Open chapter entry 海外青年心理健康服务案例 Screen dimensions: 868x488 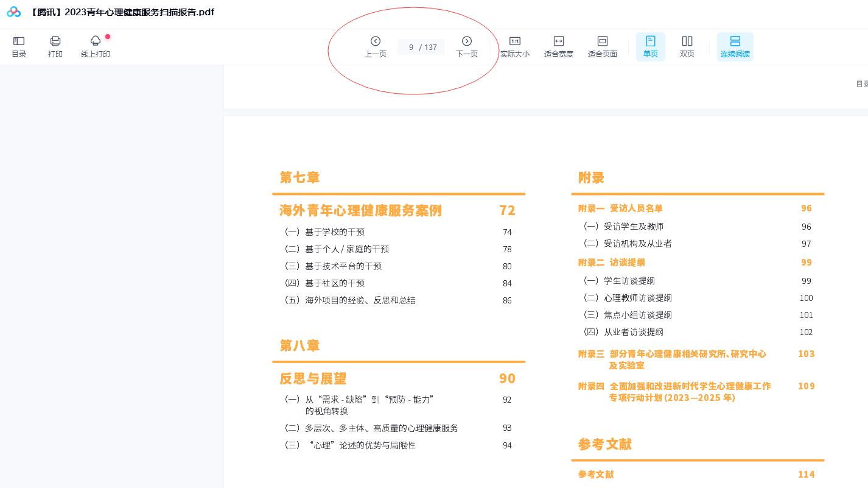pos(360,211)
